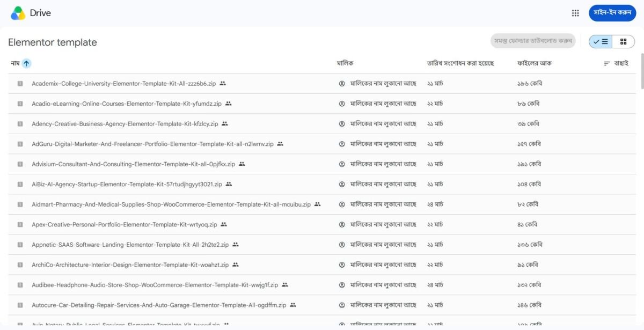The image size is (644, 330).
Task: Click shared icon next to Apex-Creative-Personal-Portfolio zip
Action: (x=224, y=224)
